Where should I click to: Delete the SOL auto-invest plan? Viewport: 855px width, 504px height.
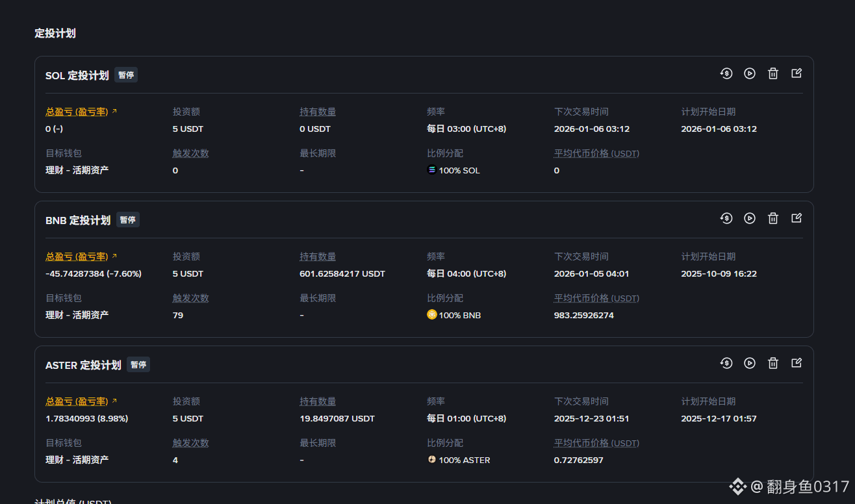tap(773, 73)
